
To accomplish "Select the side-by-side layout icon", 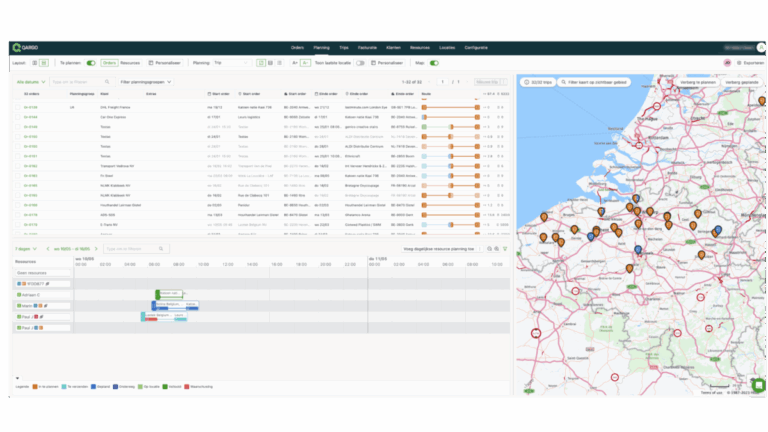I will coord(34,63).
